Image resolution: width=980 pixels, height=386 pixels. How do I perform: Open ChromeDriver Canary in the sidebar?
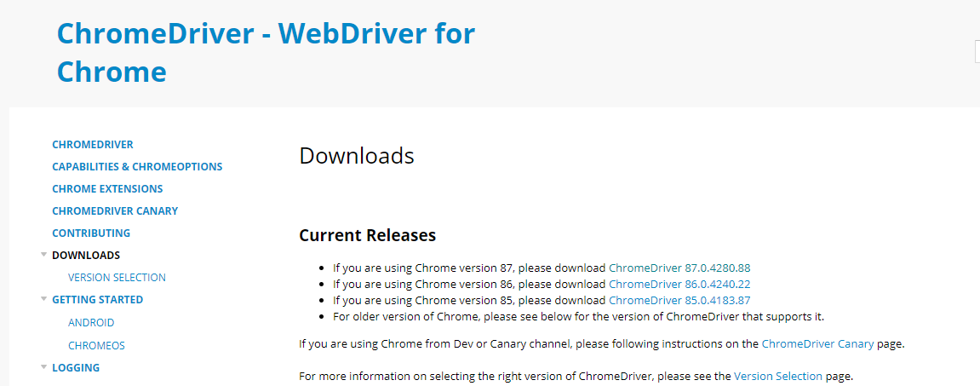[x=115, y=210]
